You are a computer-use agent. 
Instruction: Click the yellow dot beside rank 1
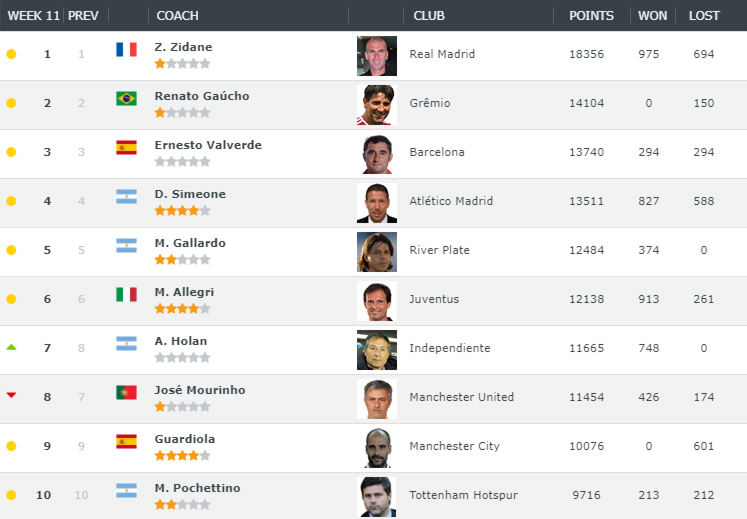click(x=11, y=54)
